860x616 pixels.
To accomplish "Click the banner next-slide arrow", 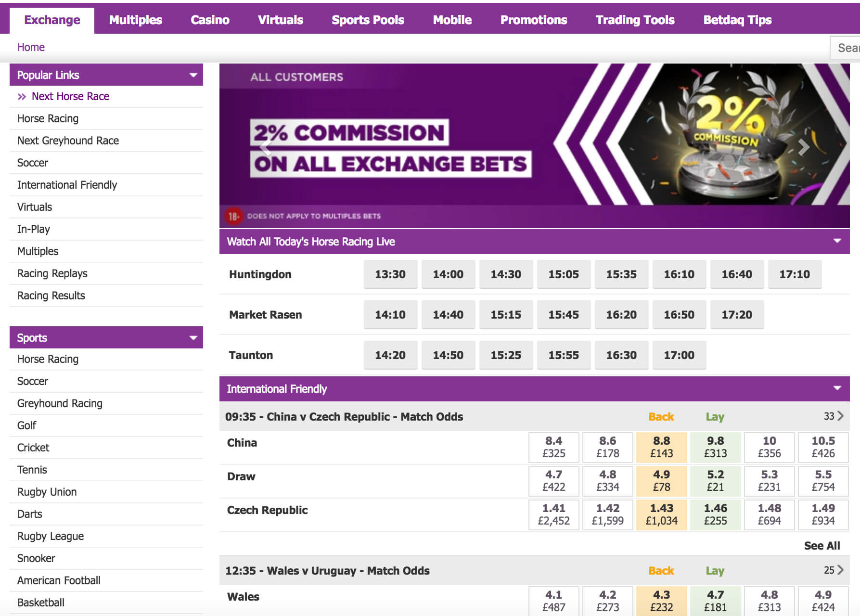I will [x=803, y=147].
